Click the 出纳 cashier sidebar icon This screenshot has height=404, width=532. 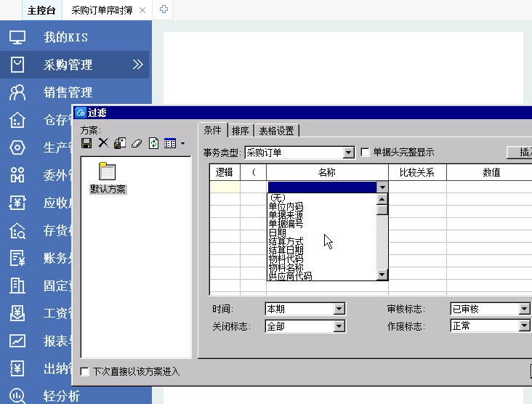coord(17,368)
